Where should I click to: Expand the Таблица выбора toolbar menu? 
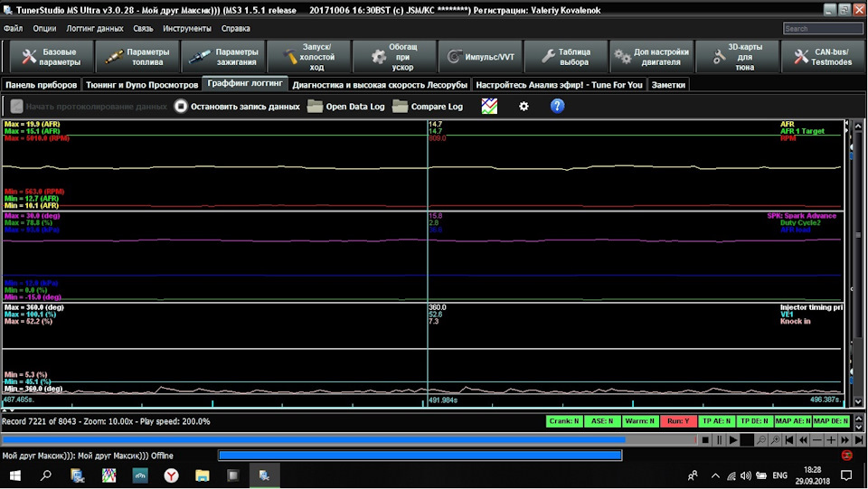click(565, 57)
